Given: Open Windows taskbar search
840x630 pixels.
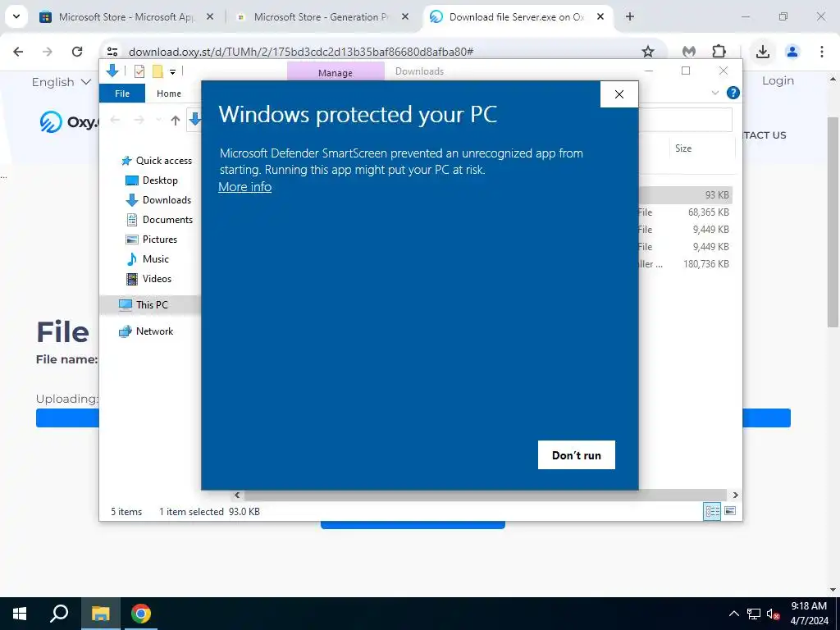Looking at the screenshot, I should point(59,614).
